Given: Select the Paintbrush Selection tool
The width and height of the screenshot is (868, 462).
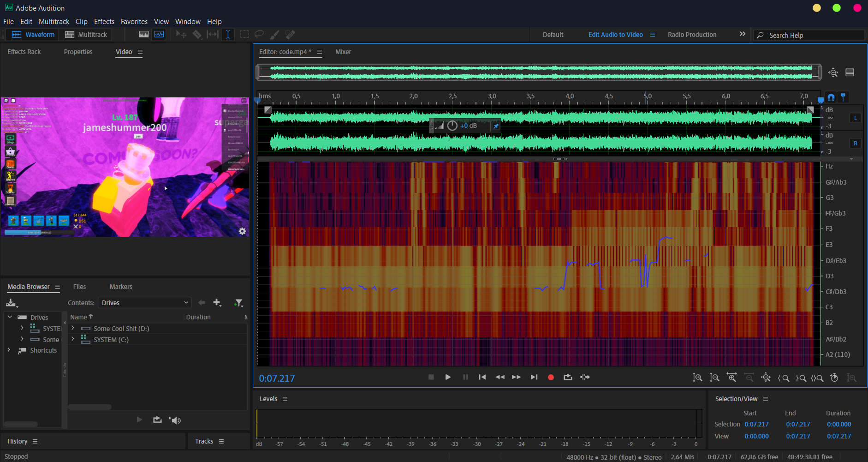Looking at the screenshot, I should coord(274,35).
